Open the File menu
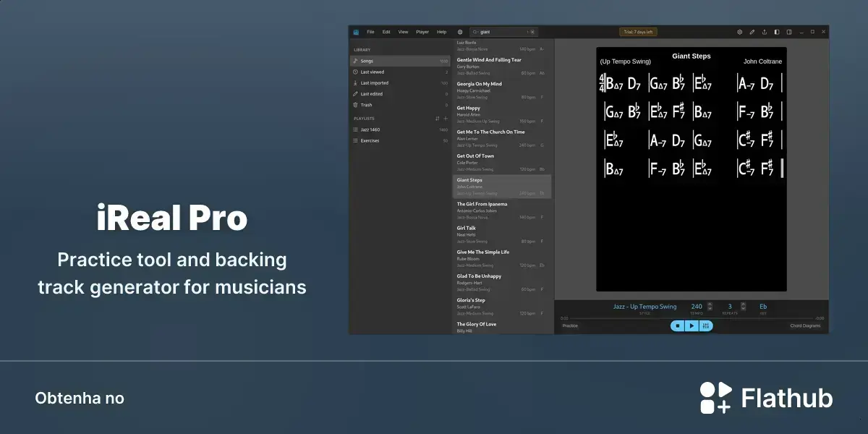The height and width of the screenshot is (434, 868). (370, 32)
